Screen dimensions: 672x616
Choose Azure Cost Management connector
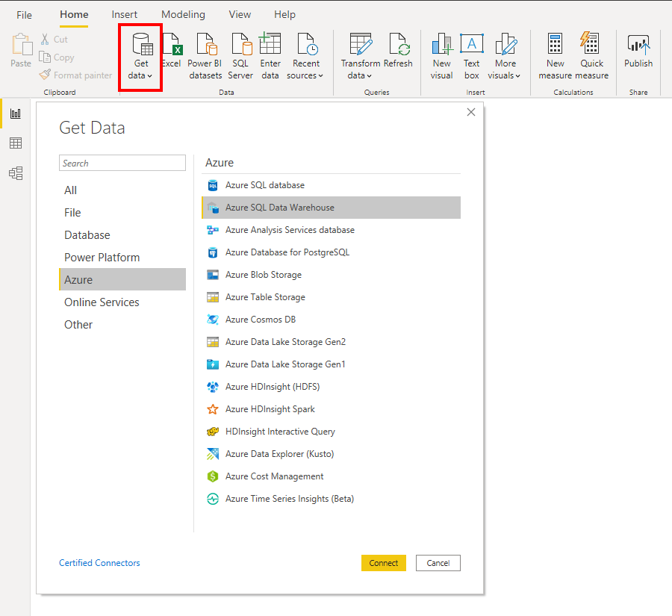coord(331,476)
